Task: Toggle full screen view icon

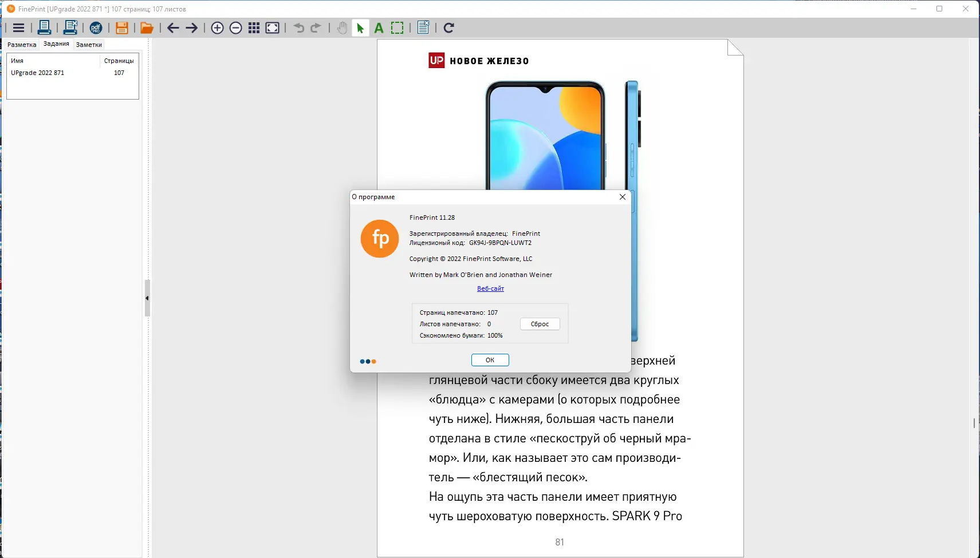Action: [x=273, y=28]
